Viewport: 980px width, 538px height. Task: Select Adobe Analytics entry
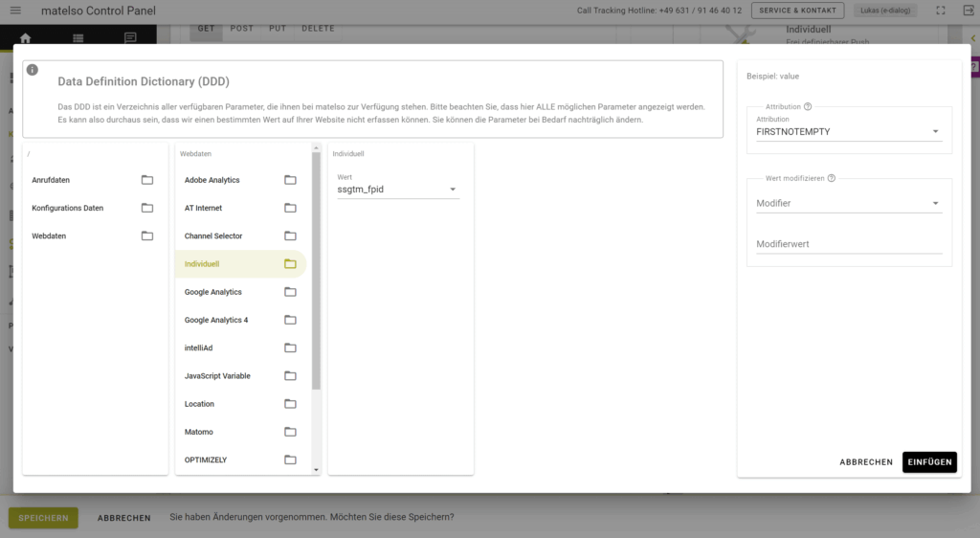[240, 180]
